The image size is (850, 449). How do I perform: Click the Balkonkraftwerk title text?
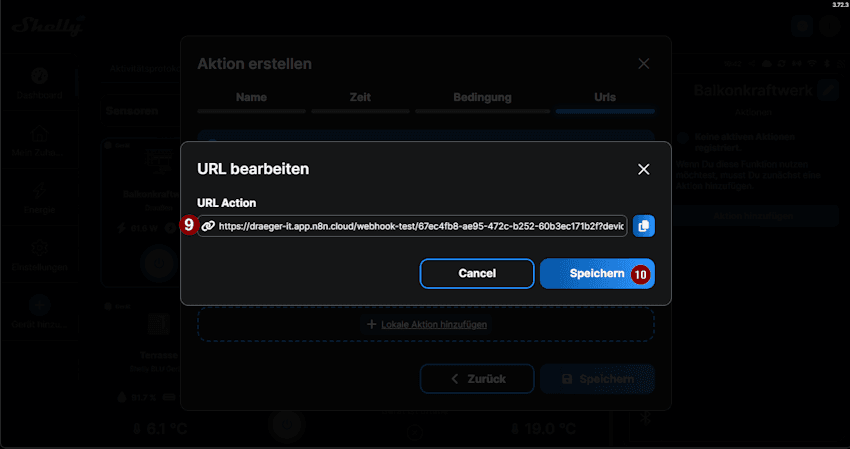753,91
